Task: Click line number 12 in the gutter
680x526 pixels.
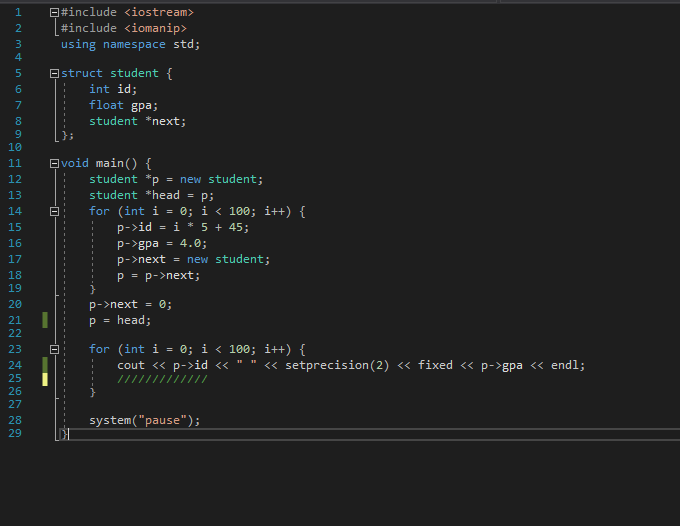Action: point(15,179)
